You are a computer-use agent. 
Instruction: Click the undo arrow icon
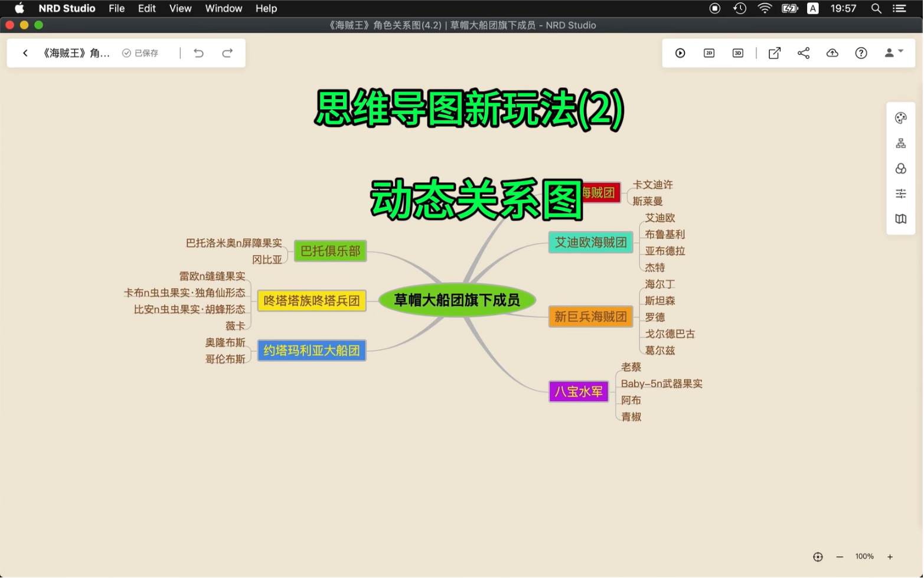199,53
